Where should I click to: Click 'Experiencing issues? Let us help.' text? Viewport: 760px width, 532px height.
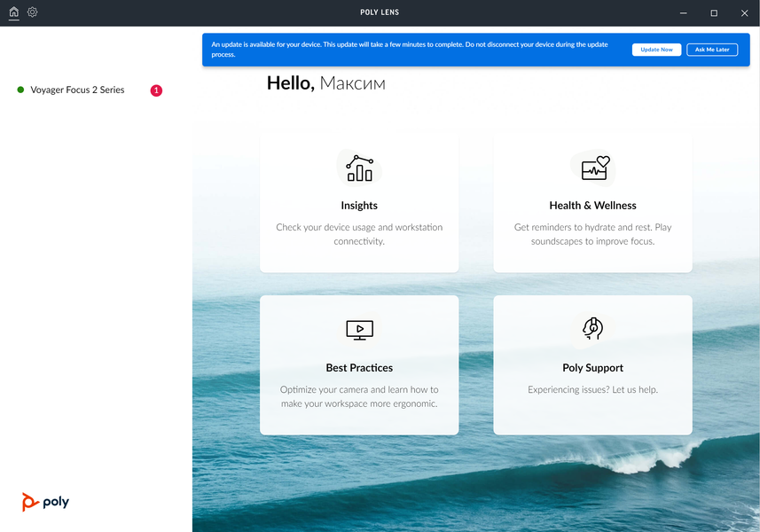(x=592, y=389)
